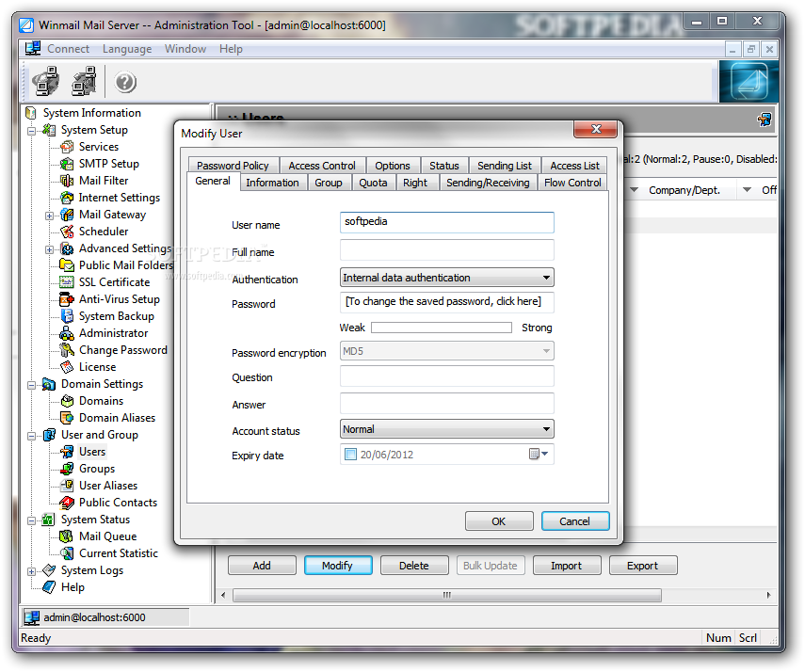The width and height of the screenshot is (805, 672).
Task: Collapse the System Setup tree node
Action: (x=32, y=131)
